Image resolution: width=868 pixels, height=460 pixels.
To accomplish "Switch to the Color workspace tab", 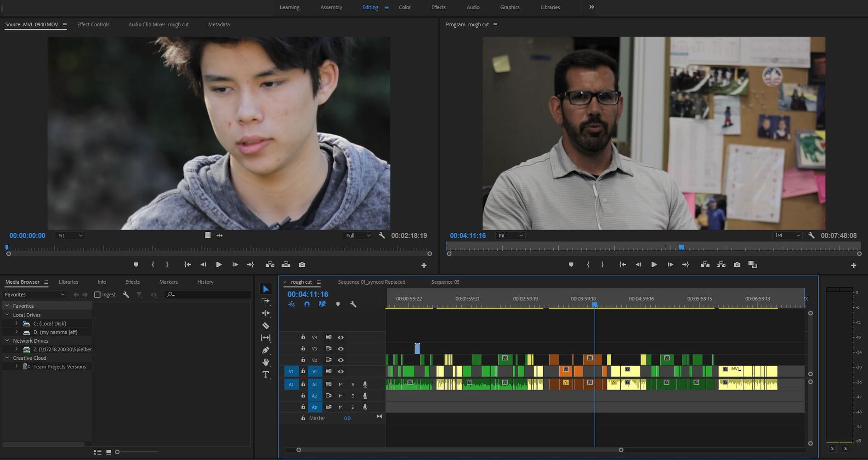I will [404, 7].
